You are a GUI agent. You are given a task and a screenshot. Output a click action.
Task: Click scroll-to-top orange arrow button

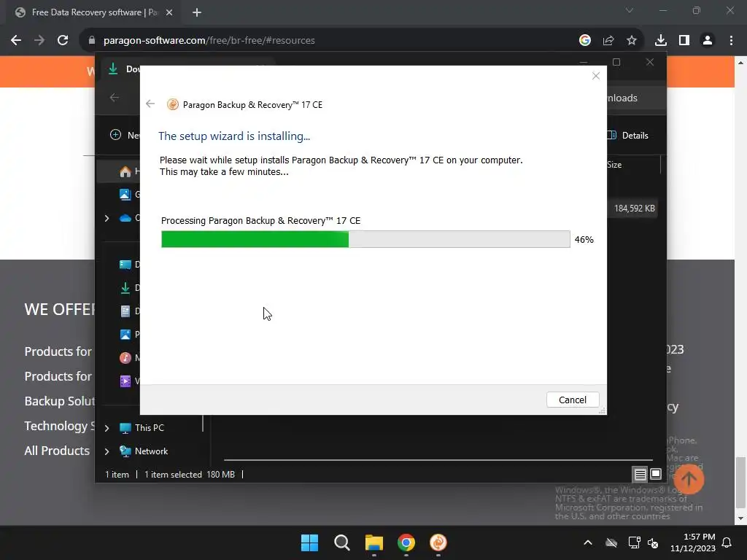pos(689,478)
